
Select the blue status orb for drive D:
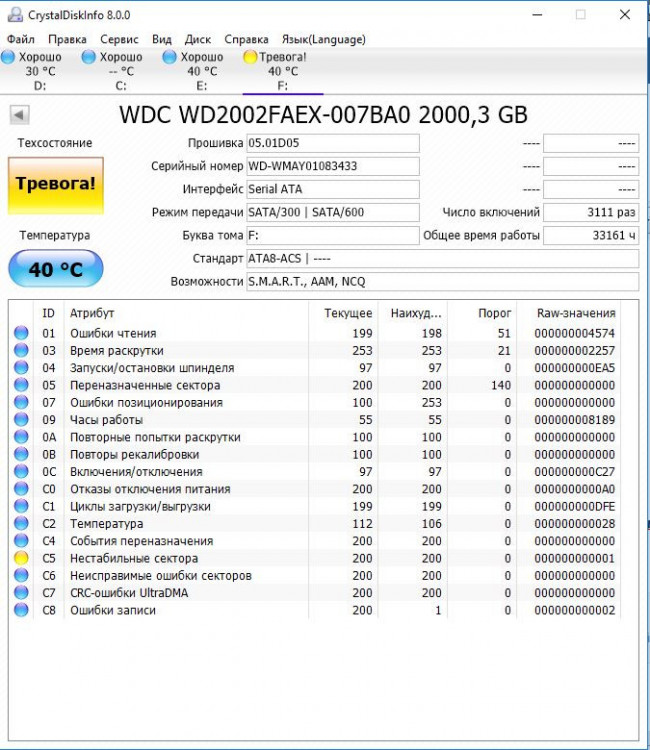pos(8,57)
